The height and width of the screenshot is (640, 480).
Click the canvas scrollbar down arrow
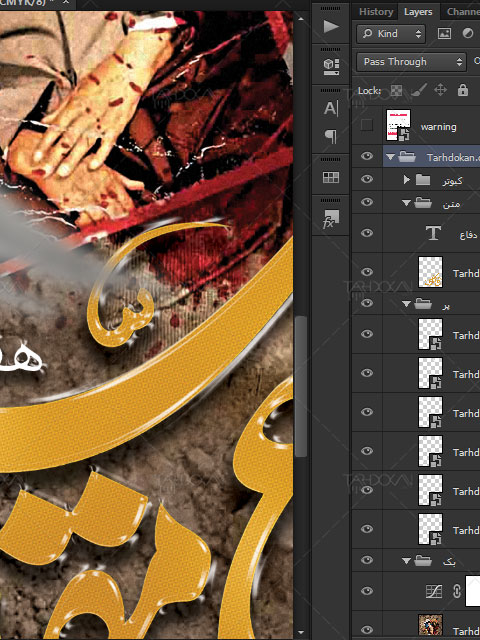301,633
